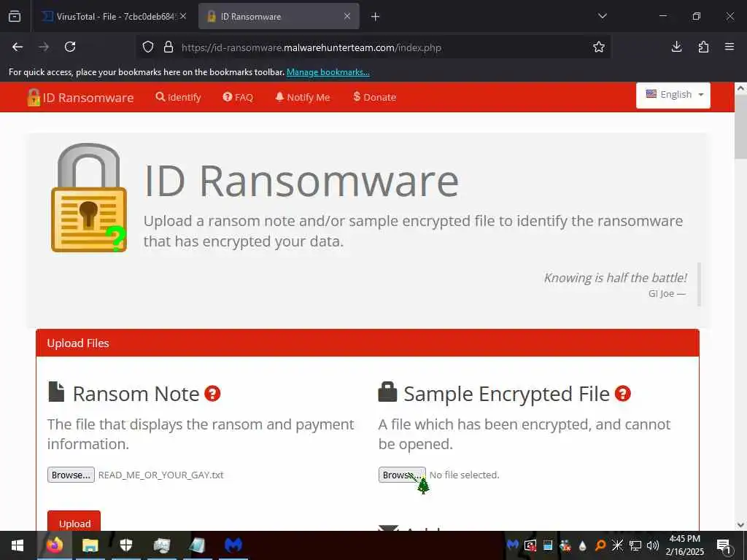747x560 pixels.
Task: Click Firefox in the taskbar
Action: click(54, 545)
